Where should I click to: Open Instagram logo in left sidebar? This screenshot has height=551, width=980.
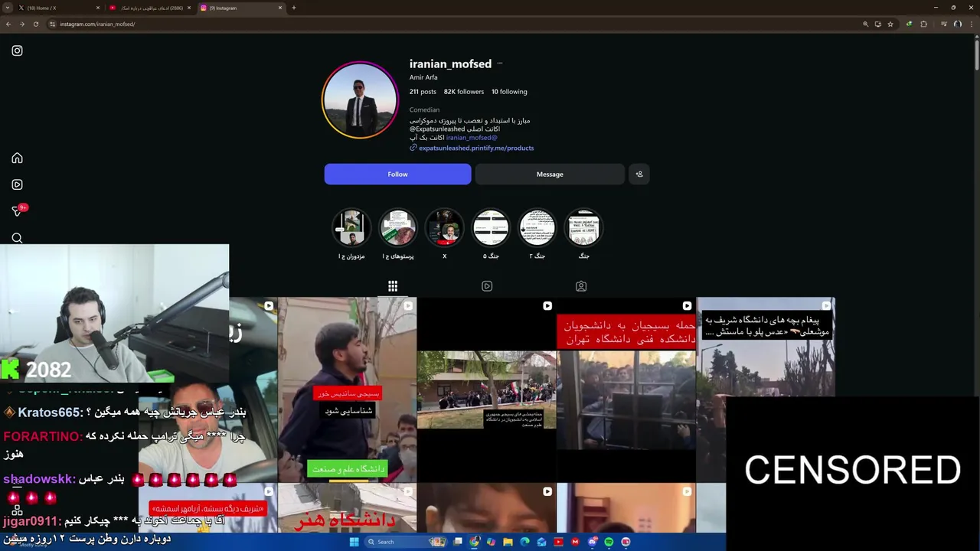pyautogui.click(x=17, y=51)
